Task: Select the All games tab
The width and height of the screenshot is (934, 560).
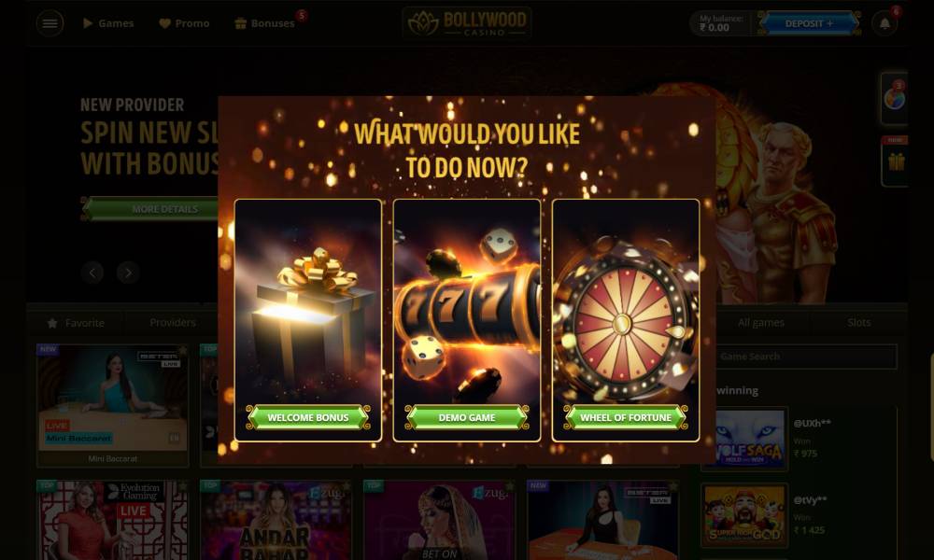Action: coord(760,323)
